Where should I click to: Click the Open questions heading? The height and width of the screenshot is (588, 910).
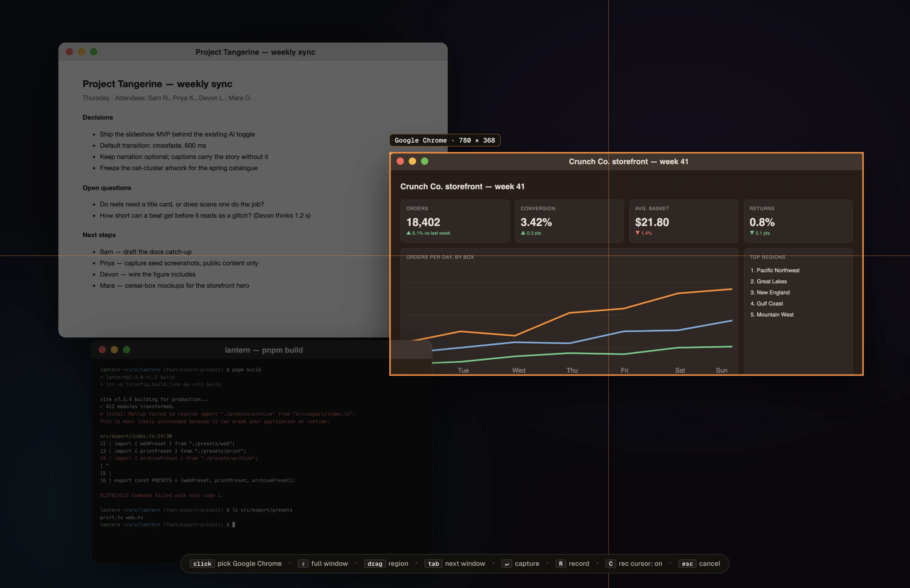(x=107, y=188)
